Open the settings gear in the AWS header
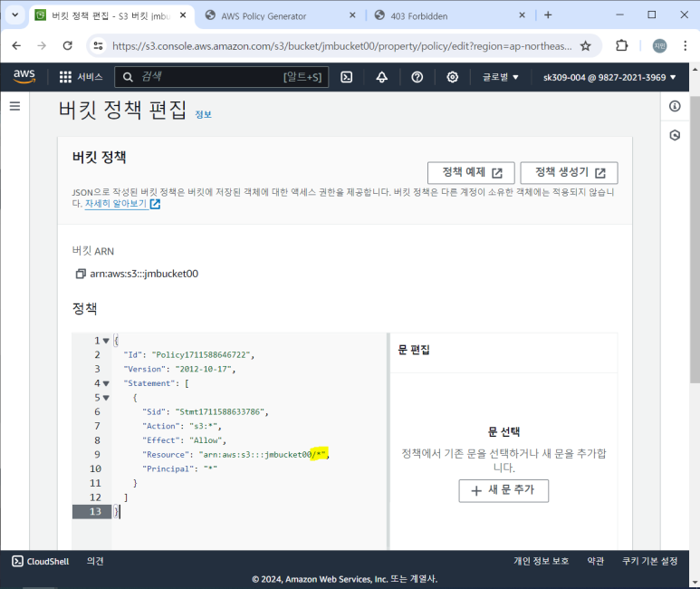Screen dimensions: 700x589 tap(452, 77)
